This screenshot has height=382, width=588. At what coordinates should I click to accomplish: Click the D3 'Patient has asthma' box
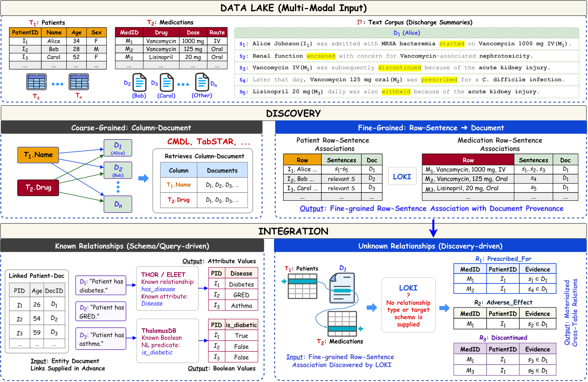click(101, 339)
